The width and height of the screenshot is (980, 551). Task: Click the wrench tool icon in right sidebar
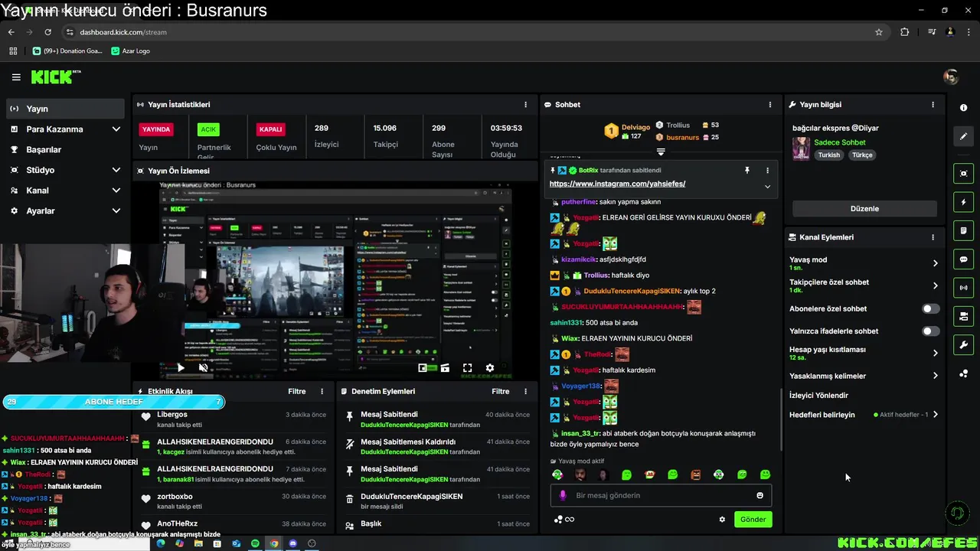[963, 344]
